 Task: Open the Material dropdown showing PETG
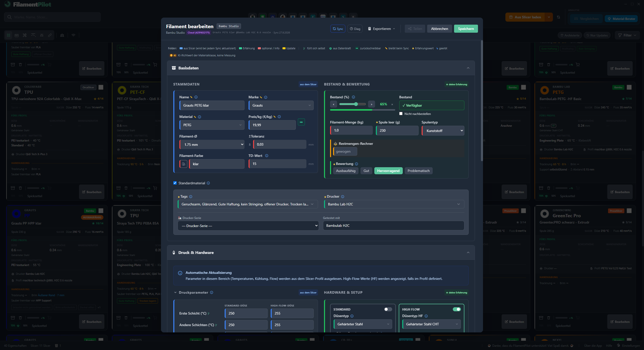[x=212, y=125]
